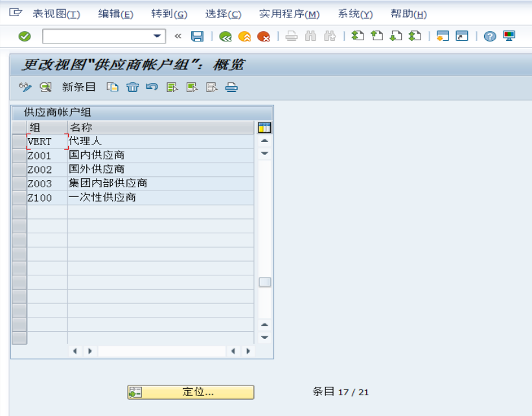Click the 名称 column header
The width and height of the screenshot is (532, 416).
point(161,127)
